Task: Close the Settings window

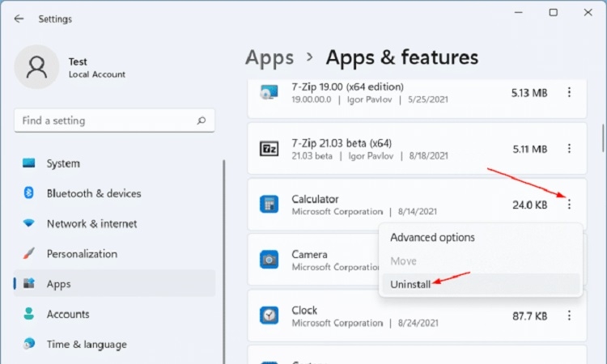Action: tap(588, 12)
